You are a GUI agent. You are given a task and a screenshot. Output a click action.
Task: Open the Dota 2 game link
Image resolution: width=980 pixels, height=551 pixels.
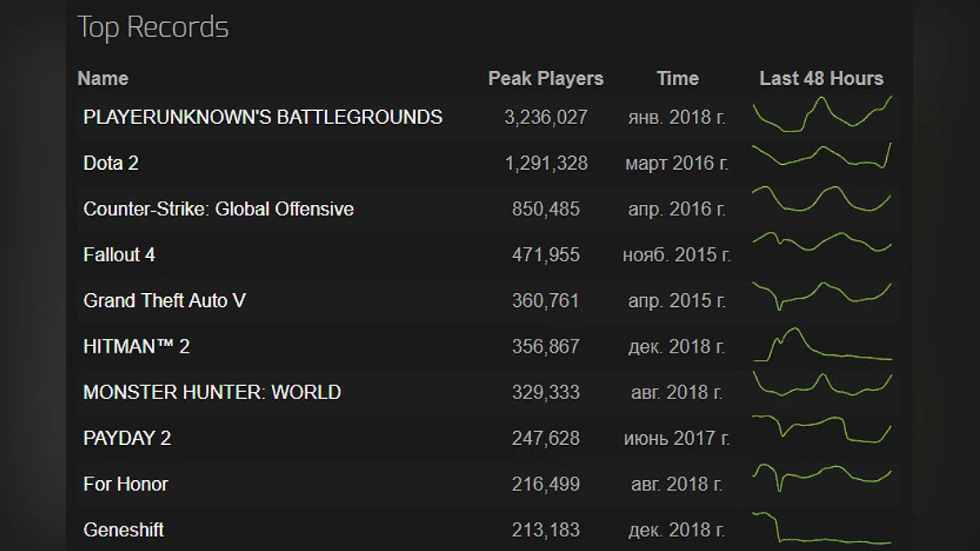click(x=111, y=162)
